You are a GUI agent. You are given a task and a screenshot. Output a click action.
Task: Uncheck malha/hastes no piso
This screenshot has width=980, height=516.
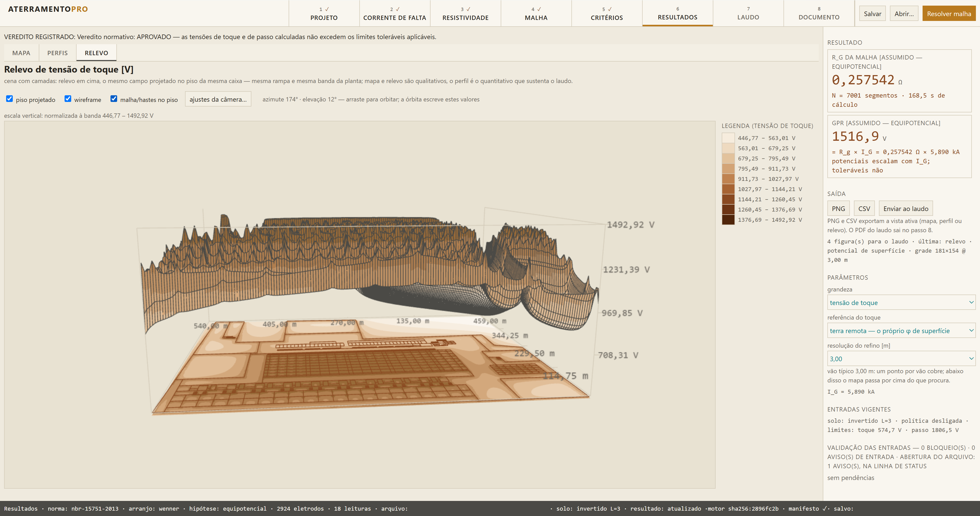click(114, 99)
